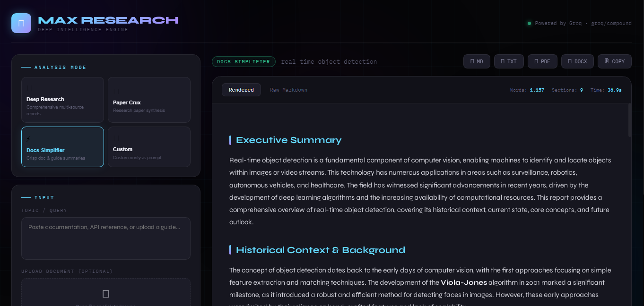The image size is (644, 306).
Task: Switch to the Rendered view tab
Action: [x=241, y=90]
